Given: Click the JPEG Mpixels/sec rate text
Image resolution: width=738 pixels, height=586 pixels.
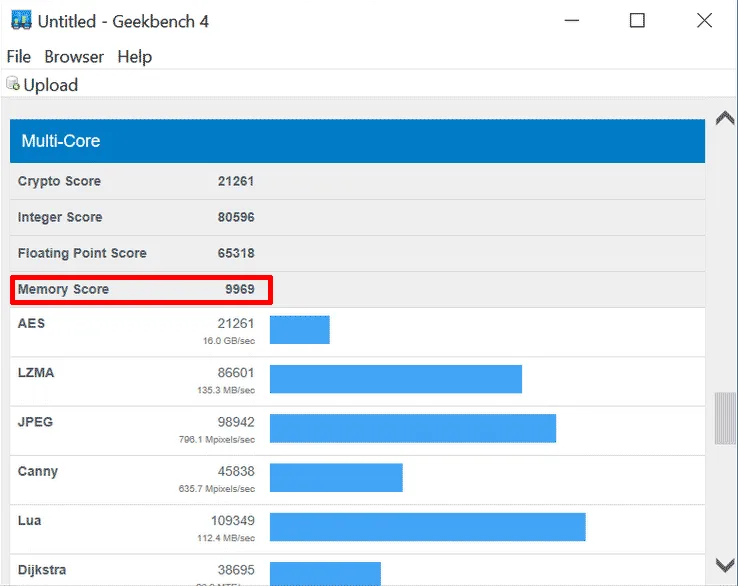Looking at the screenshot, I should [x=217, y=440].
